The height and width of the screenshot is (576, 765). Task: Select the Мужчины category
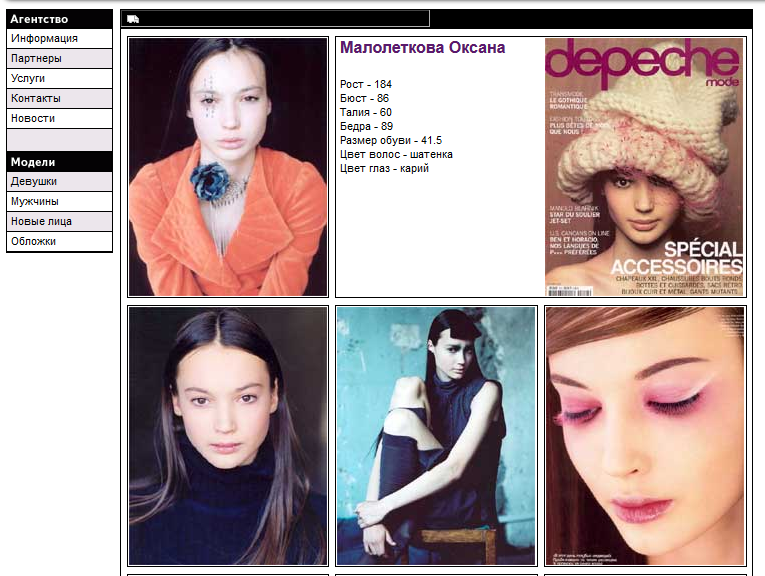click(x=60, y=201)
